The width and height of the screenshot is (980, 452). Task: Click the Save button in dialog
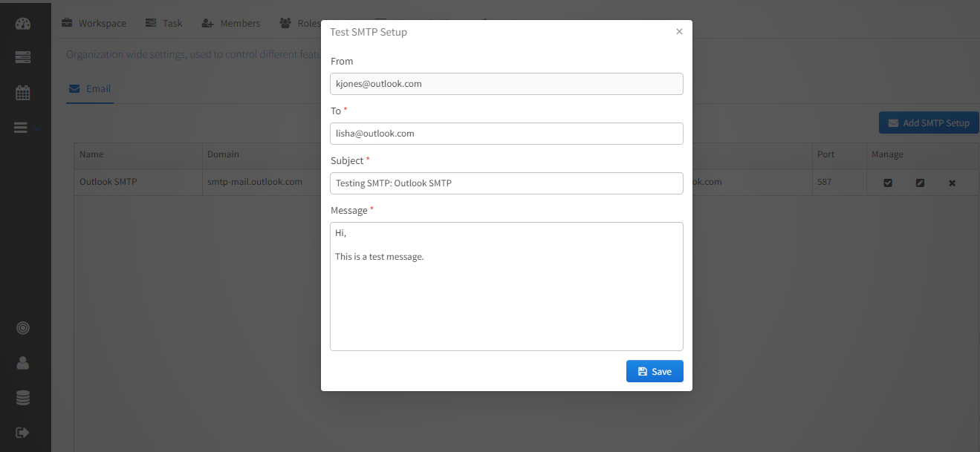pos(655,371)
